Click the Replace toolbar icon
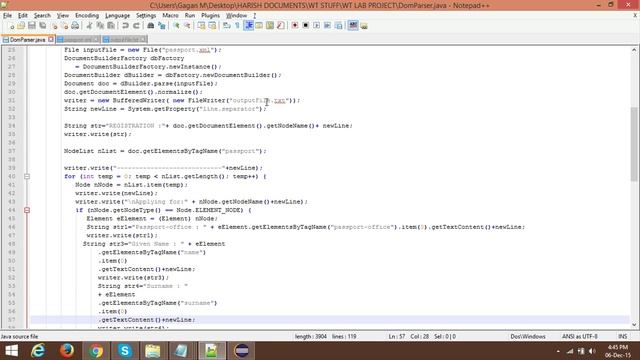640x360 pixels. click(162, 26)
